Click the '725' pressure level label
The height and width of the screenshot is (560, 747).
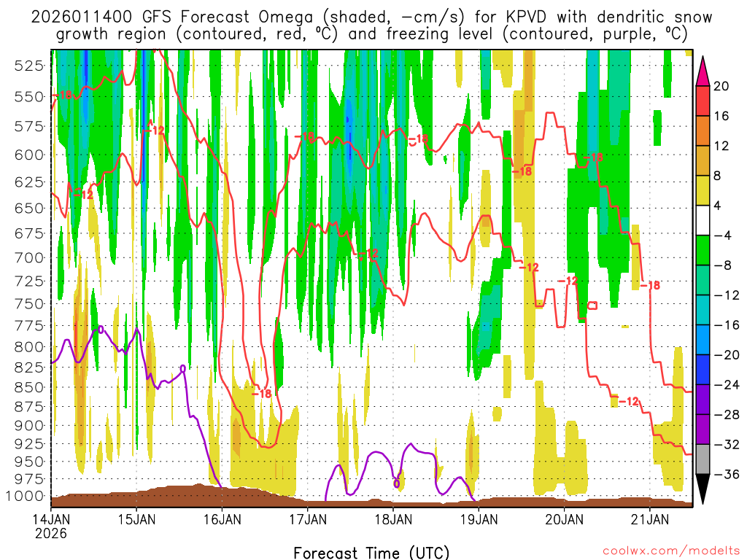point(29,281)
